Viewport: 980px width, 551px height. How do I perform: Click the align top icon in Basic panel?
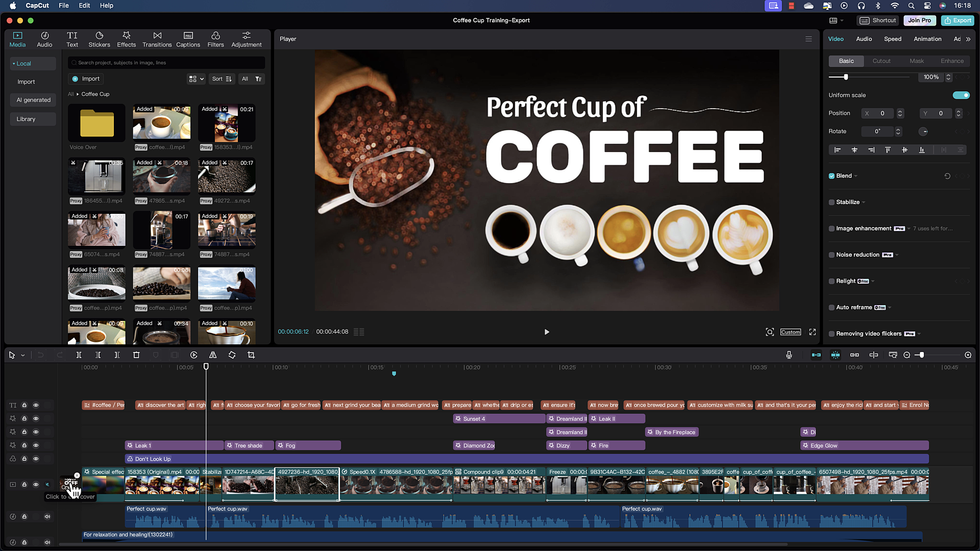click(888, 150)
